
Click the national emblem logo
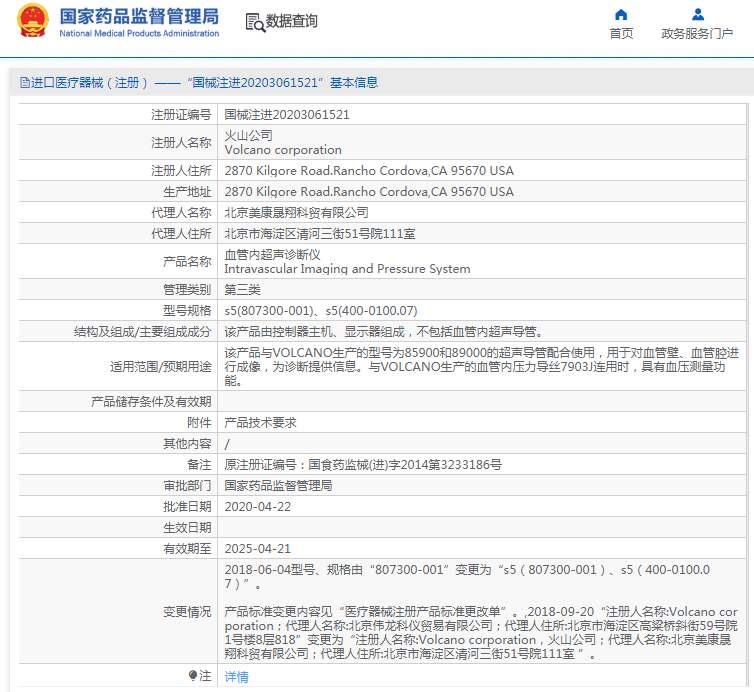pos(32,21)
